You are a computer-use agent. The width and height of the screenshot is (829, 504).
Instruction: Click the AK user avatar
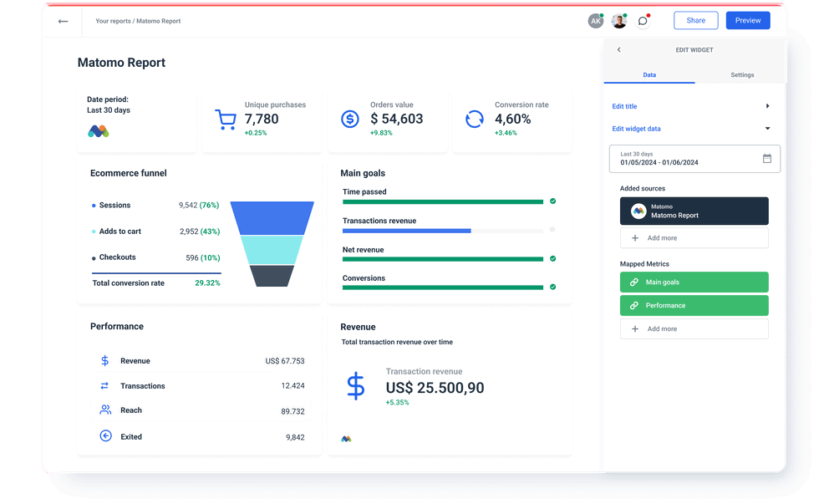pyautogui.click(x=595, y=21)
